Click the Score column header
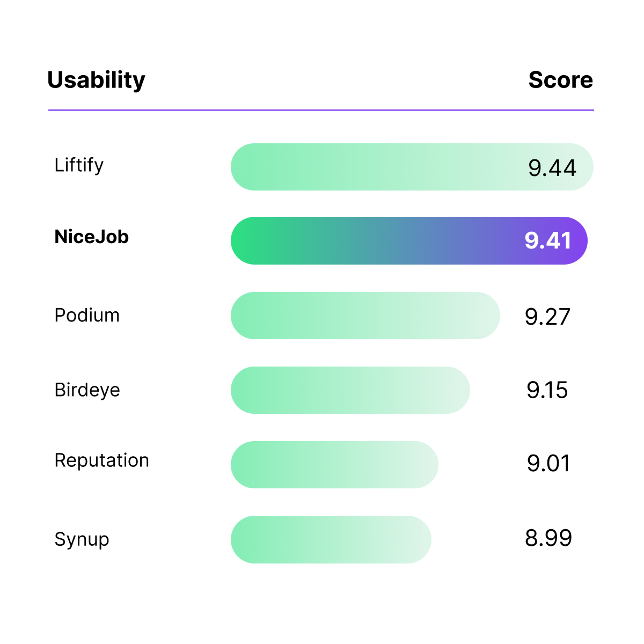The width and height of the screenshot is (644, 644). pyautogui.click(x=560, y=80)
